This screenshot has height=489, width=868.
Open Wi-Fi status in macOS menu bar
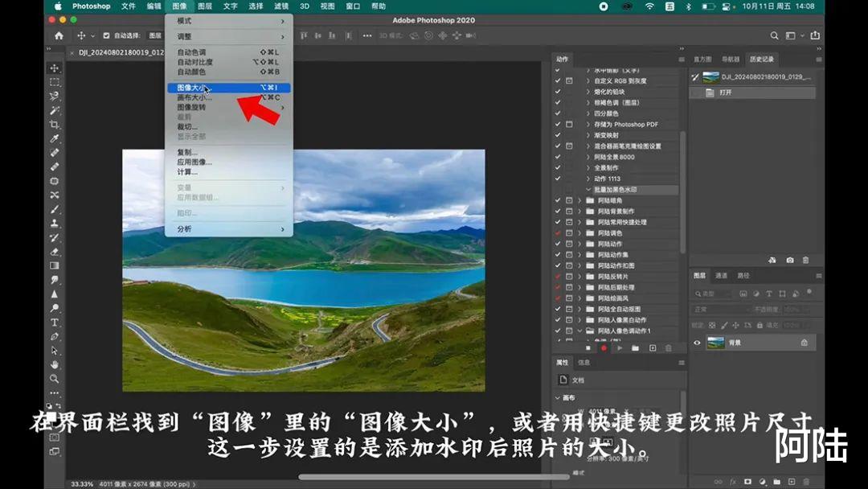649,6
